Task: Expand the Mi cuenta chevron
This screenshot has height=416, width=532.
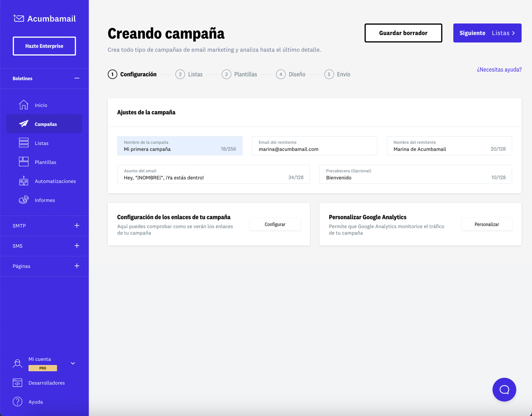Action: [72, 363]
